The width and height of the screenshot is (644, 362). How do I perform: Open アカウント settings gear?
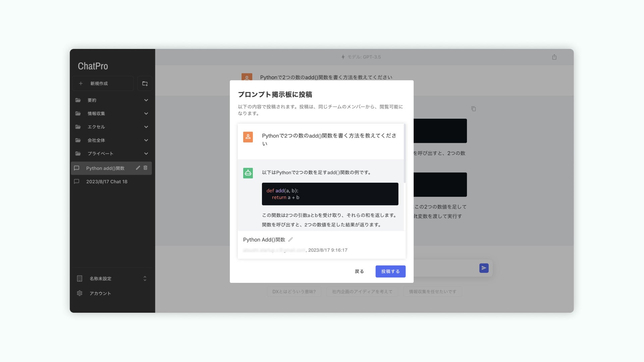79,293
